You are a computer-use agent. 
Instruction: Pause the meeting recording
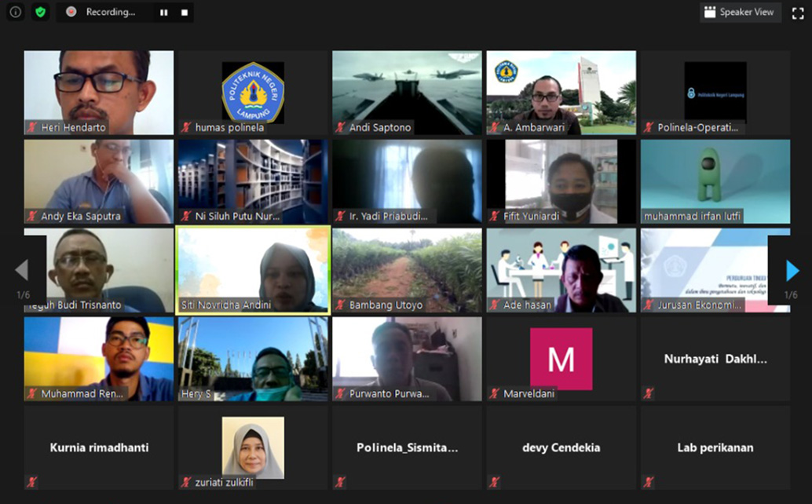[x=164, y=13]
